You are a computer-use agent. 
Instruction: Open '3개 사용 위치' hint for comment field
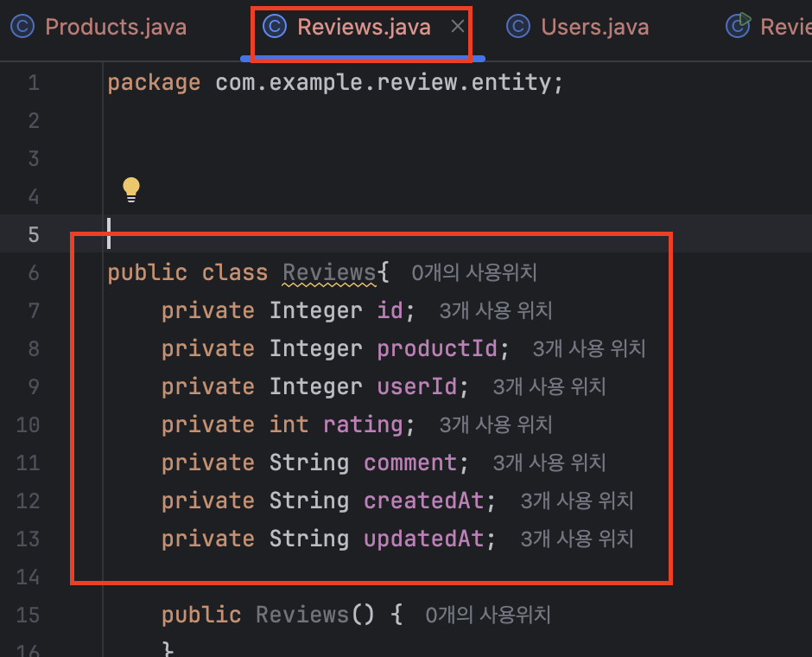point(549,463)
